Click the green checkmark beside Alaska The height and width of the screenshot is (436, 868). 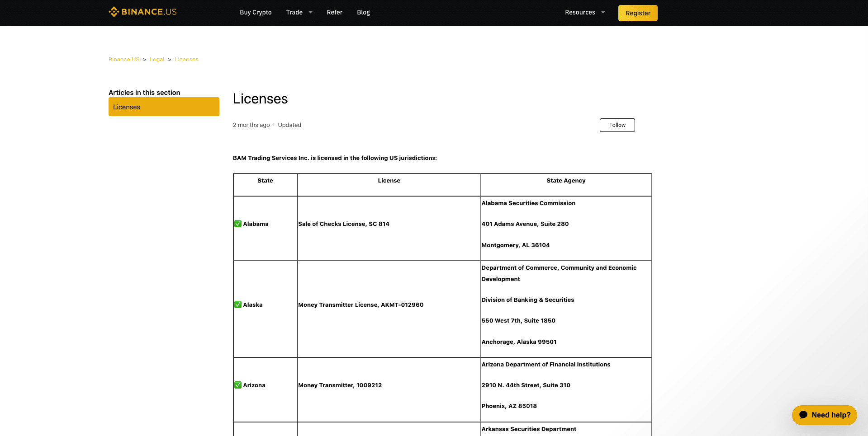tap(238, 305)
